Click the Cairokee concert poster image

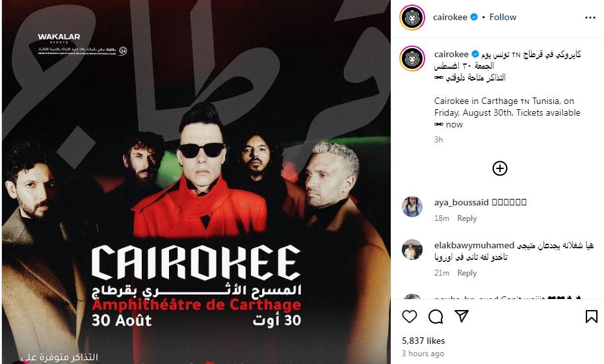(x=196, y=182)
